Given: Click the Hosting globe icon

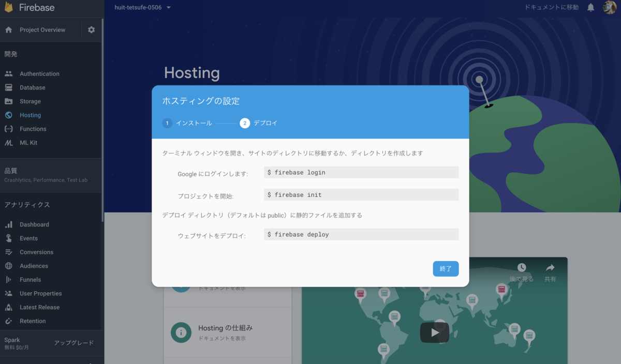Looking at the screenshot, I should coord(8,115).
